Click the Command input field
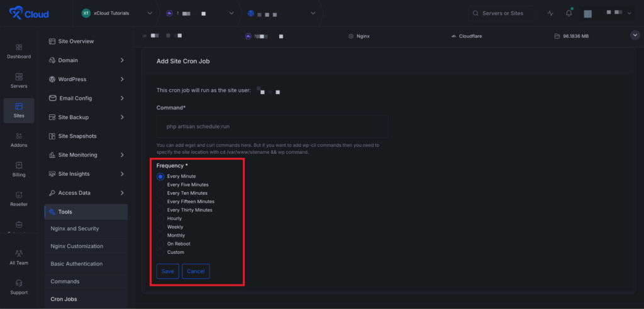Image resolution: width=644 pixels, height=309 pixels. coord(272,126)
